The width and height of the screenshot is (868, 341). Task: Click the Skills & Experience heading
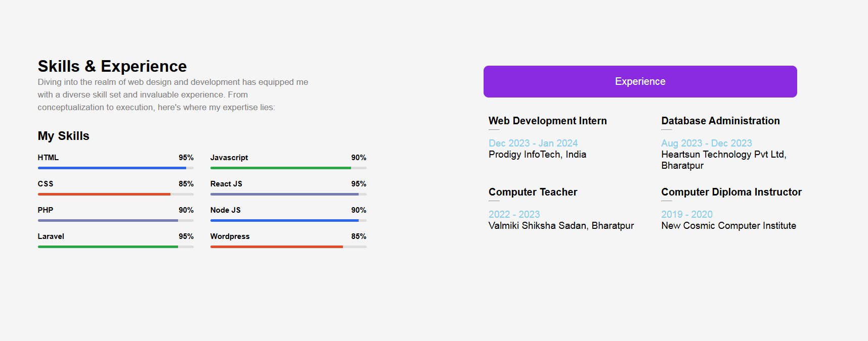(x=112, y=66)
